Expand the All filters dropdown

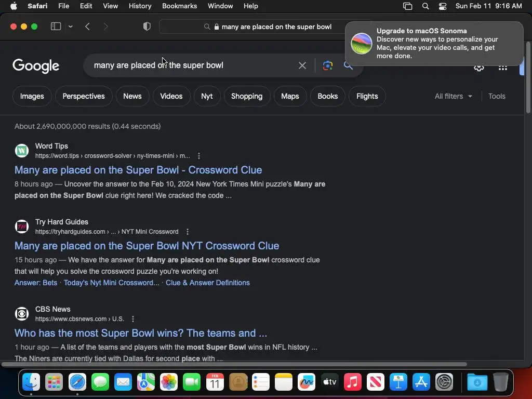pyautogui.click(x=453, y=96)
